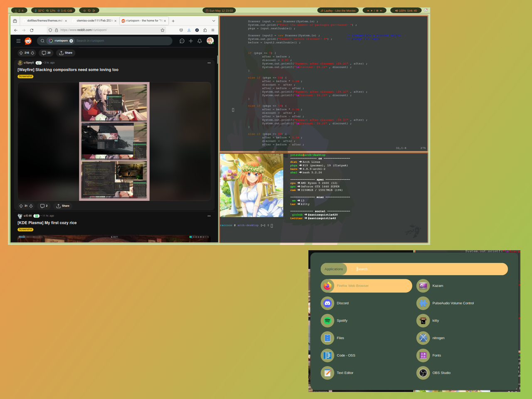This screenshot has width=532, height=399.
Task: Select the r/unixporn browser tab
Action: point(144,20)
